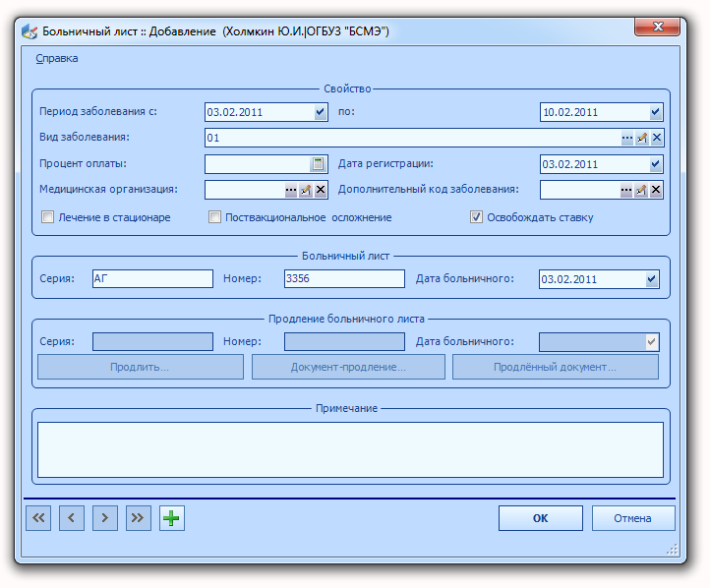Go to next record
Image resolution: width=710 pixels, height=588 pixels.
click(x=105, y=518)
